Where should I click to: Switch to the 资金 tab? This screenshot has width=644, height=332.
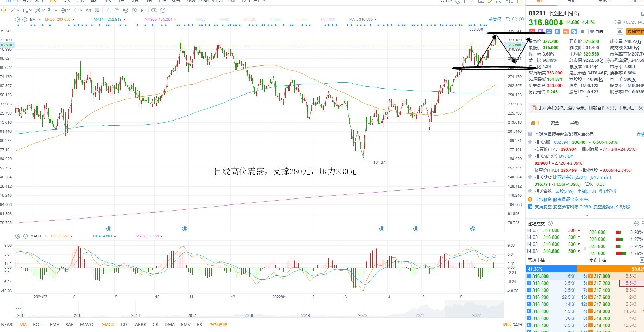[x=555, y=123]
